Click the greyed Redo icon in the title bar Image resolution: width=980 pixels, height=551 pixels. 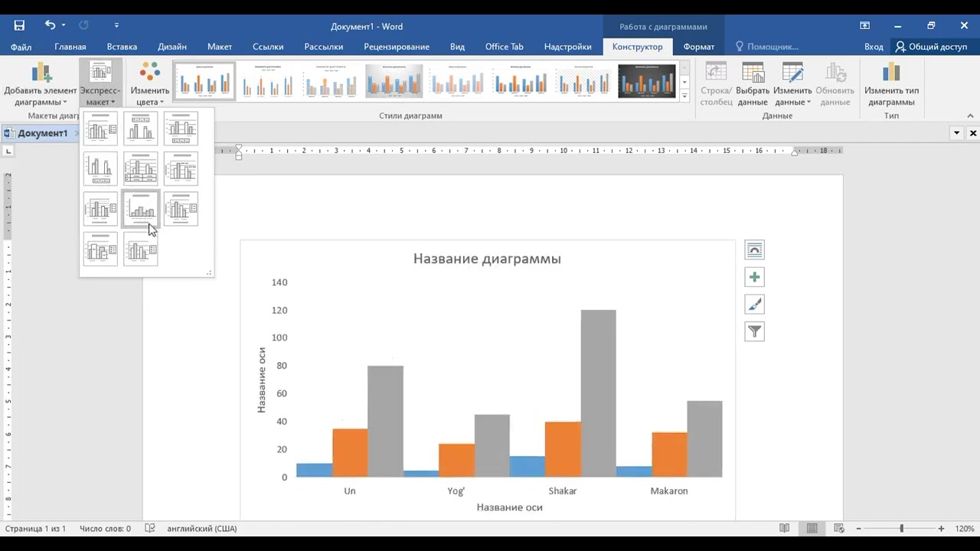tap(83, 25)
